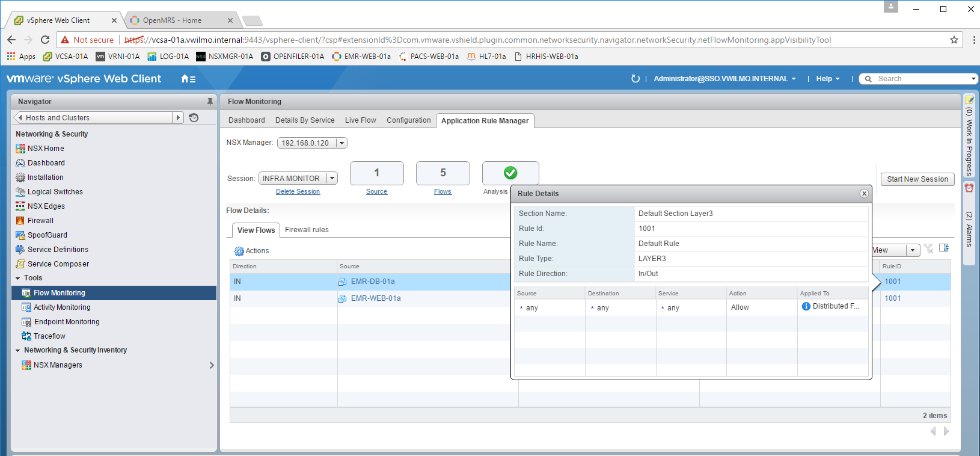Open VRNI-01A bookmark
This screenshot has height=456, width=980.
pyautogui.click(x=118, y=57)
